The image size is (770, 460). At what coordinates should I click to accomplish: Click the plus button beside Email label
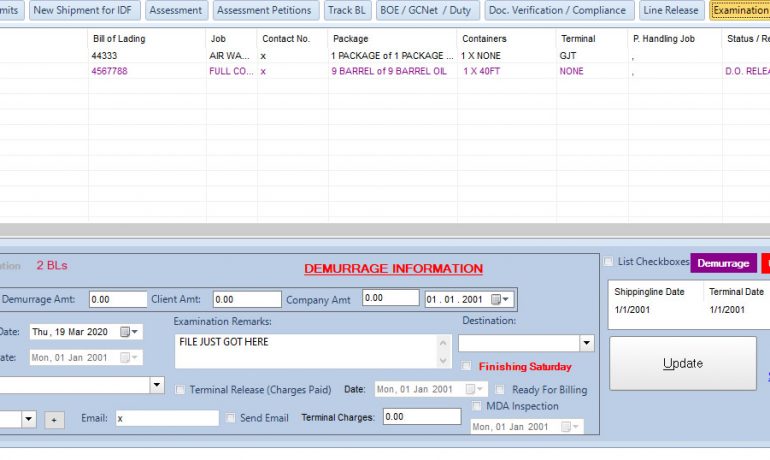coord(54,419)
